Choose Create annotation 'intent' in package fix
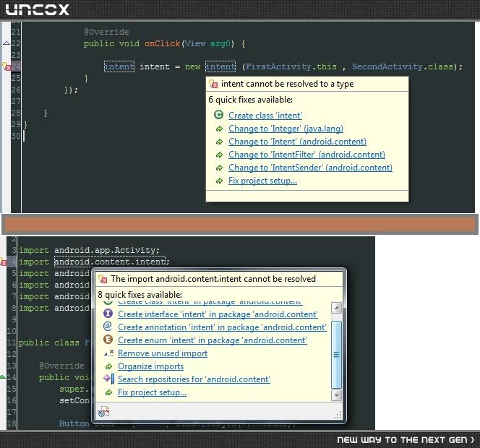This screenshot has width=480, height=448. (222, 327)
